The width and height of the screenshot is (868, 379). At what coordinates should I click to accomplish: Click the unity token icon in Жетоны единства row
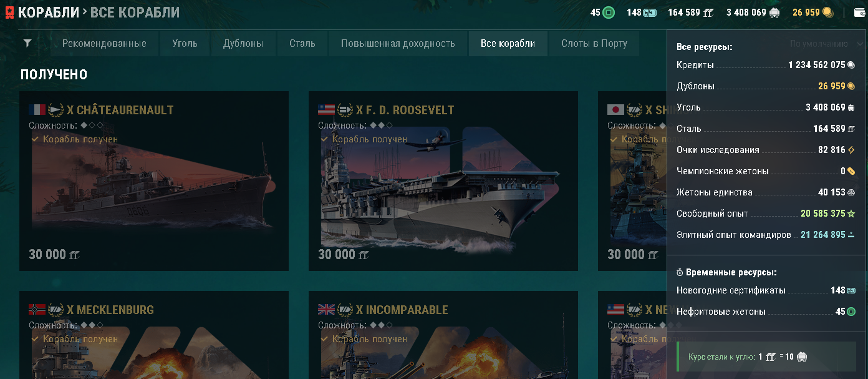pos(851,192)
